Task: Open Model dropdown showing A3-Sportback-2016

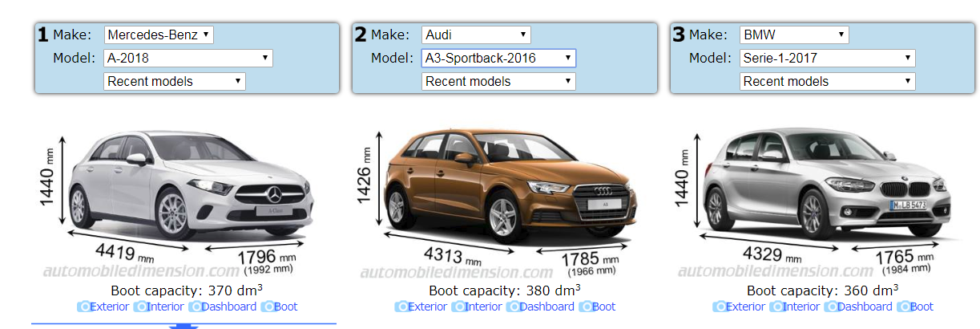Action: coord(498,58)
